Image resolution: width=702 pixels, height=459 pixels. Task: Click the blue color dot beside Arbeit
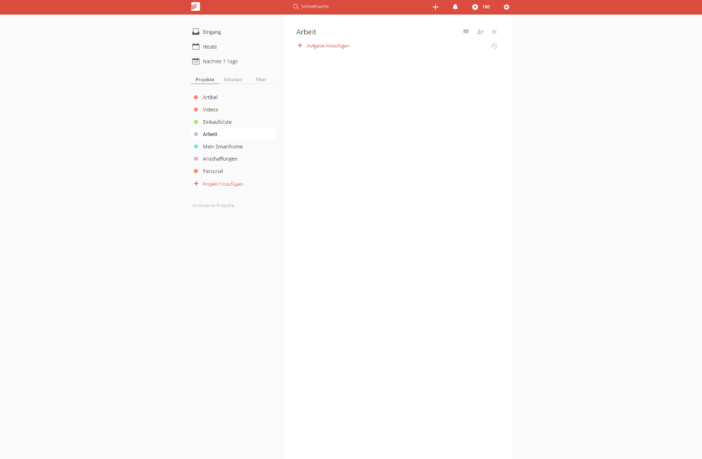pos(196,134)
